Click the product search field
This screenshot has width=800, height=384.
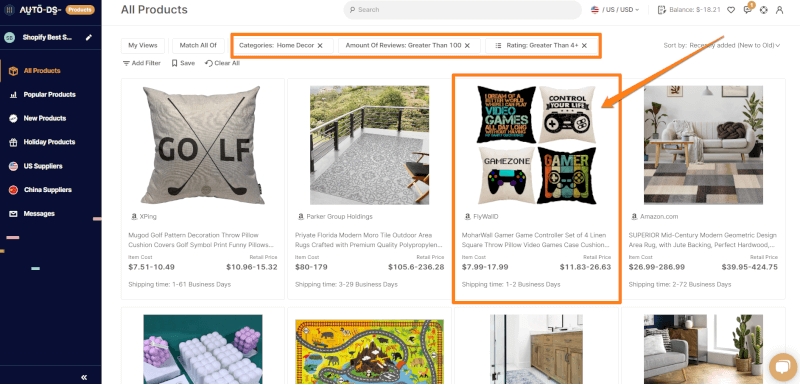(462, 10)
